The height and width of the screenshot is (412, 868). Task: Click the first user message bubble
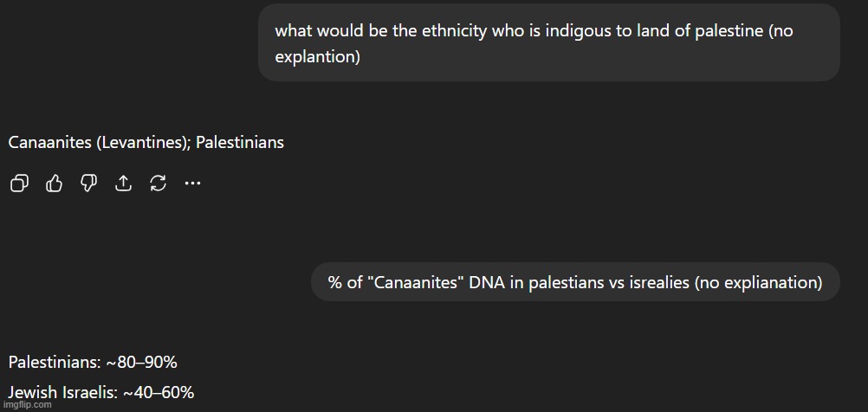pyautogui.click(x=548, y=43)
